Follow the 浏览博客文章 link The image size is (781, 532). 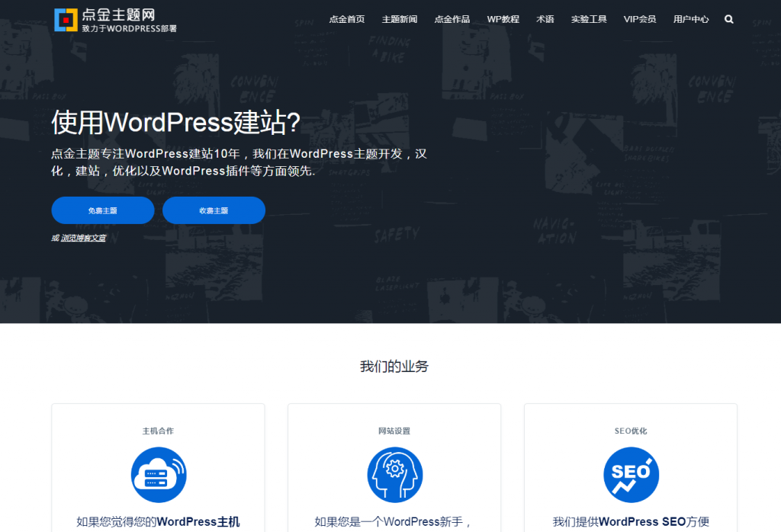click(84, 238)
